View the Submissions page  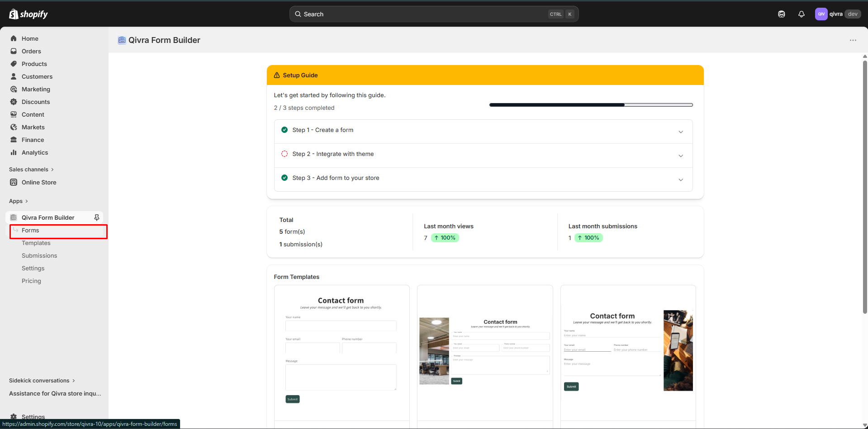(x=39, y=255)
